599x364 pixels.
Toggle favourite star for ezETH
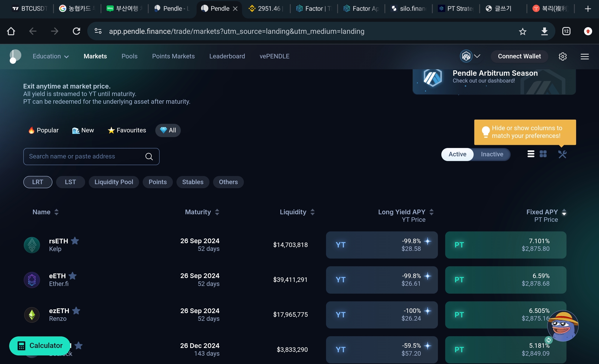click(x=76, y=311)
